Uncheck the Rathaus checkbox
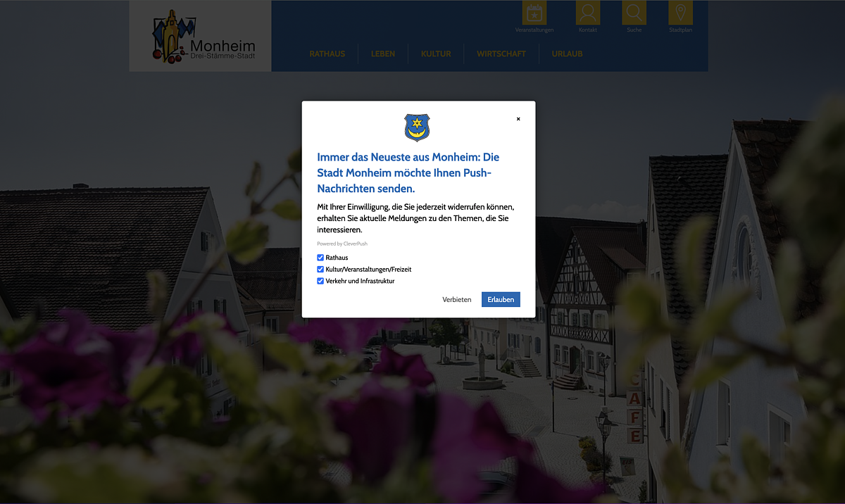 [320, 258]
